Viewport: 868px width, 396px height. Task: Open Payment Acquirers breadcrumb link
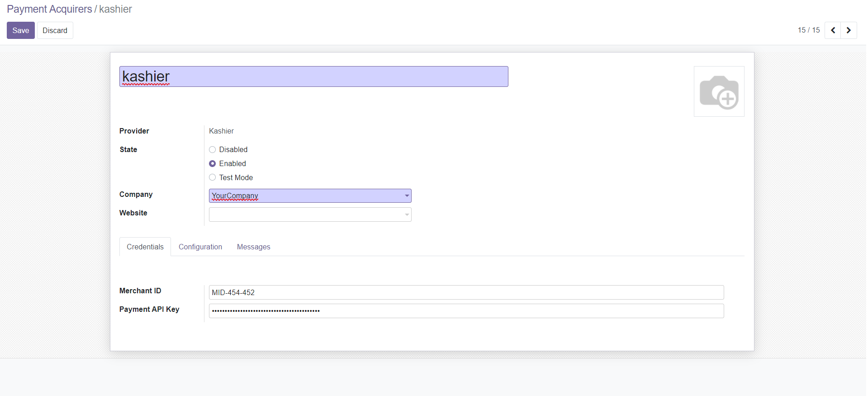pyautogui.click(x=49, y=9)
